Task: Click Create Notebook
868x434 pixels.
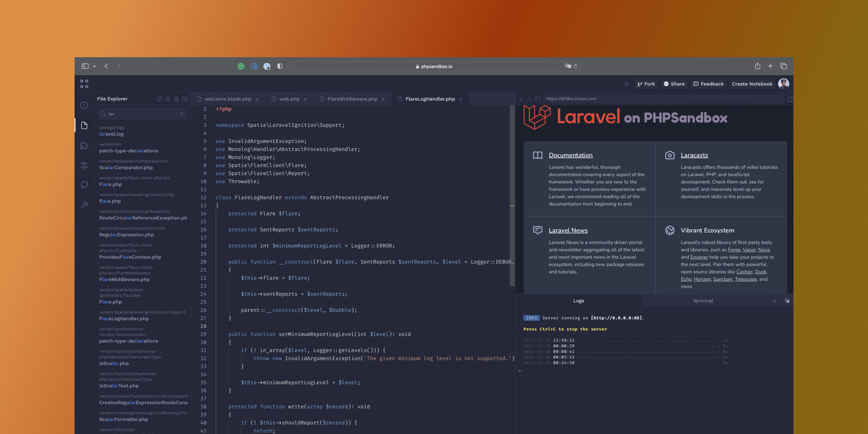Action: tap(752, 84)
